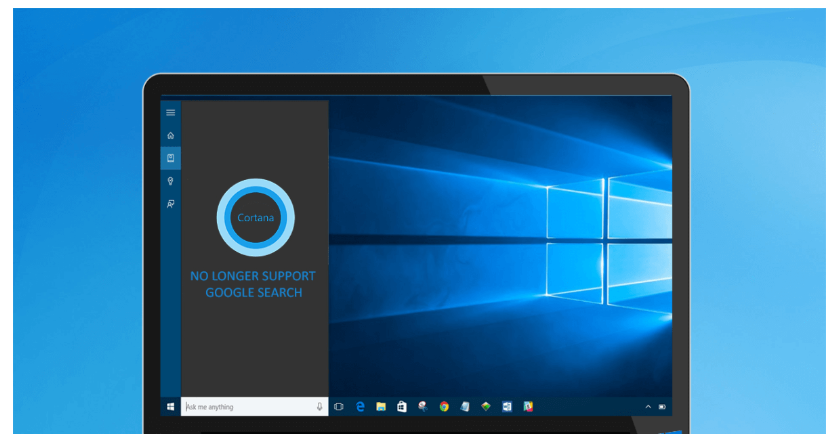Click the Cortana circle logo
829x434 pixels.
click(x=255, y=217)
